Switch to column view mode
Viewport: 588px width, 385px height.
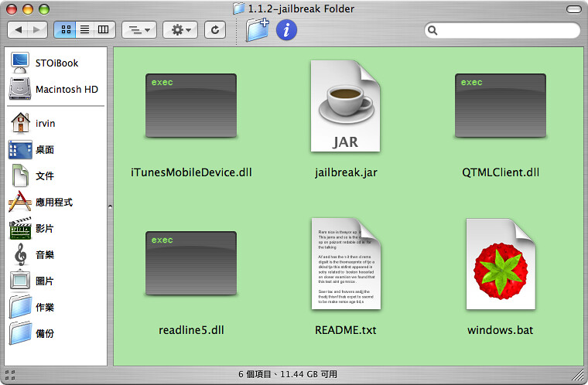102,30
